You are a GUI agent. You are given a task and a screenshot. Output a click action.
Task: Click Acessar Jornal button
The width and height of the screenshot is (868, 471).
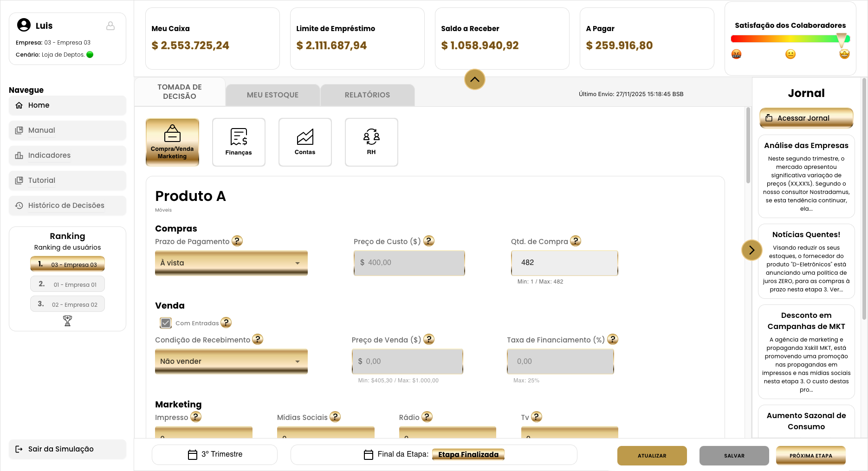(806, 118)
